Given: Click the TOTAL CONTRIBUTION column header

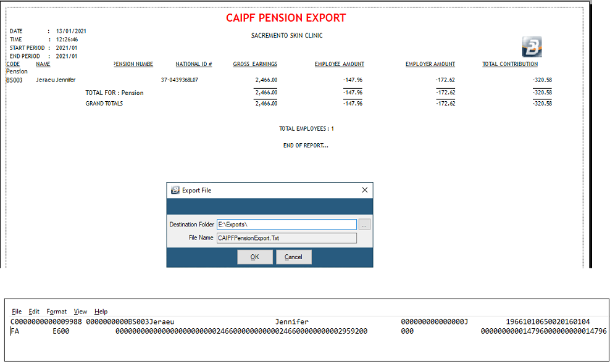Looking at the screenshot, I should (x=510, y=64).
